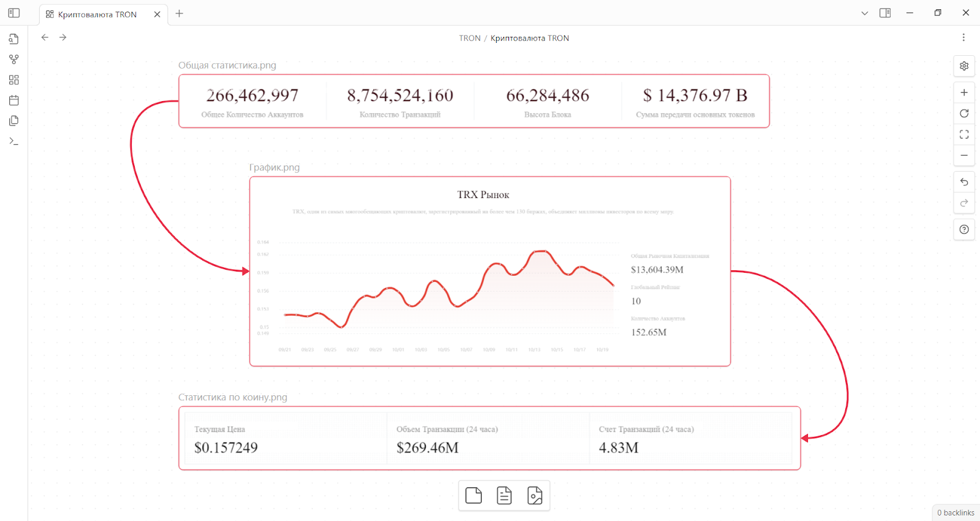Minimize the application window
980x521 pixels.
[x=910, y=13]
